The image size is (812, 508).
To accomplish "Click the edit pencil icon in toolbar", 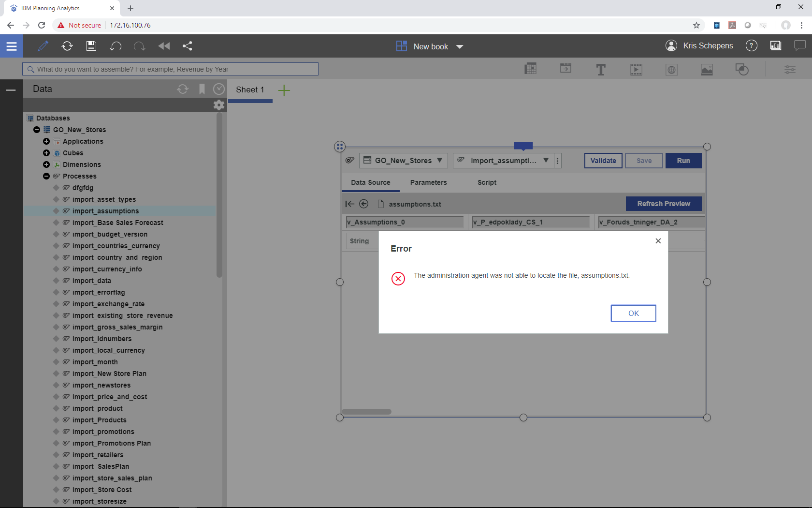I will (43, 46).
